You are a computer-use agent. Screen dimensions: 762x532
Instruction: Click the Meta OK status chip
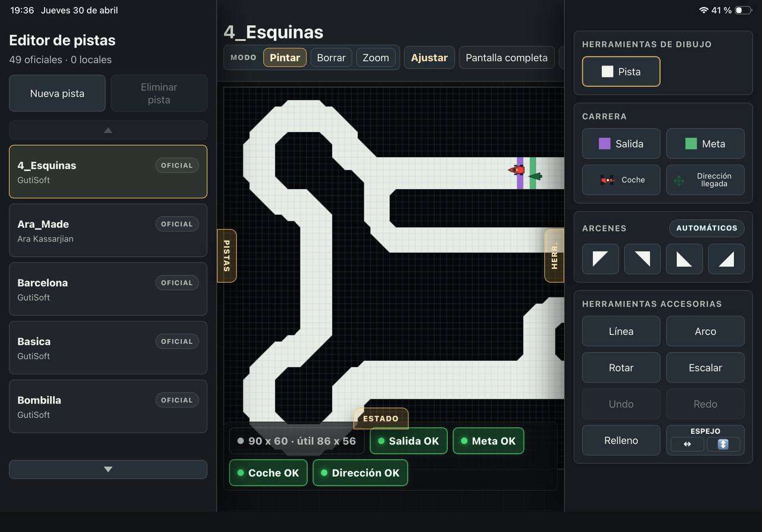tap(488, 441)
